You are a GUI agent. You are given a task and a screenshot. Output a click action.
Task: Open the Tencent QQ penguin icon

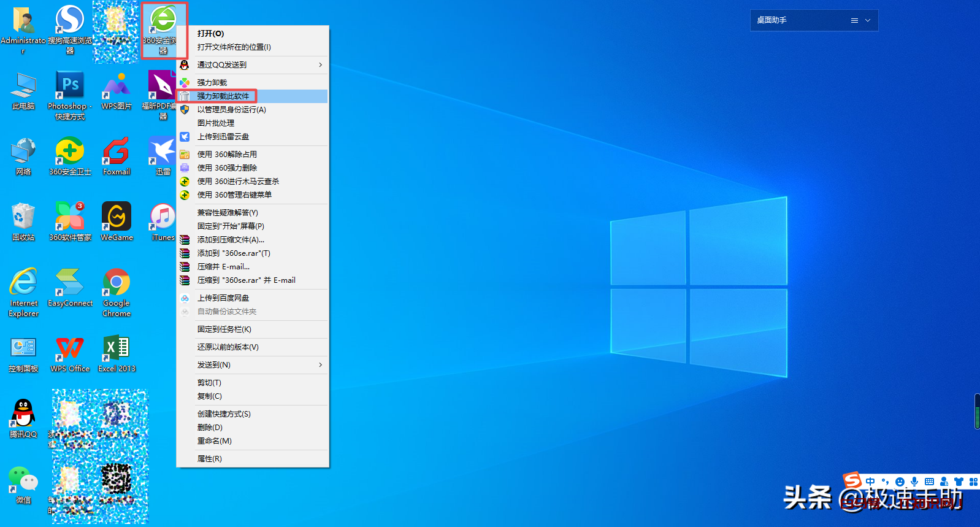click(x=23, y=414)
